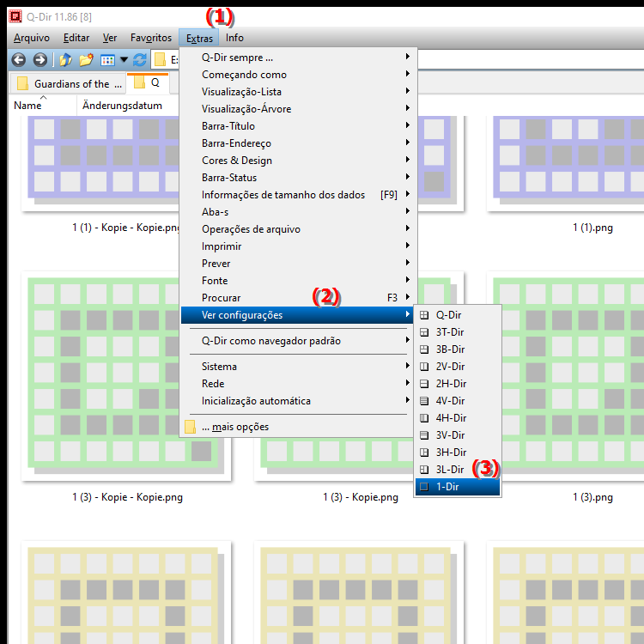Sort by Name column header
The width and height of the screenshot is (644, 644).
point(43,106)
